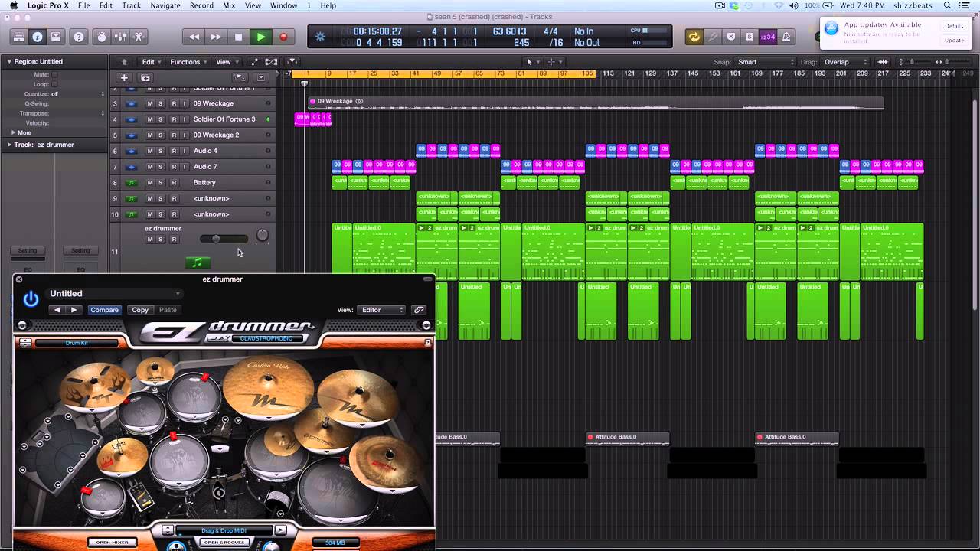The image size is (980, 551).
Task: Expand the plugin View Editor dropdown
Action: [382, 310]
